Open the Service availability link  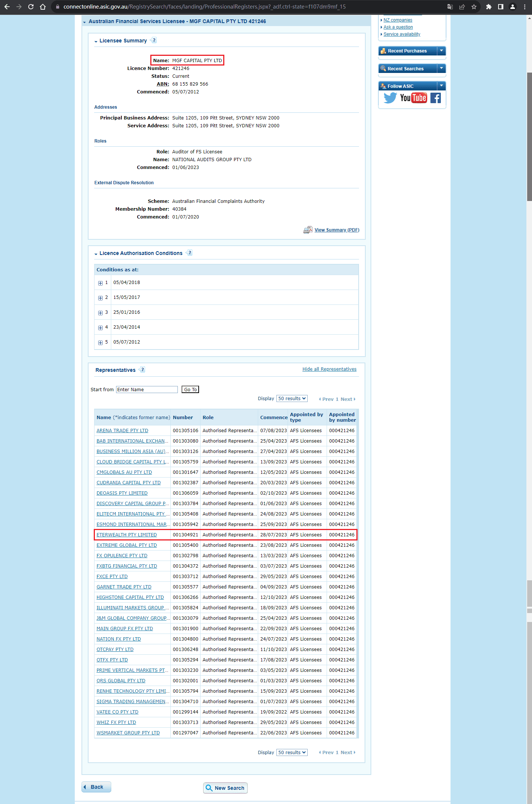point(402,34)
